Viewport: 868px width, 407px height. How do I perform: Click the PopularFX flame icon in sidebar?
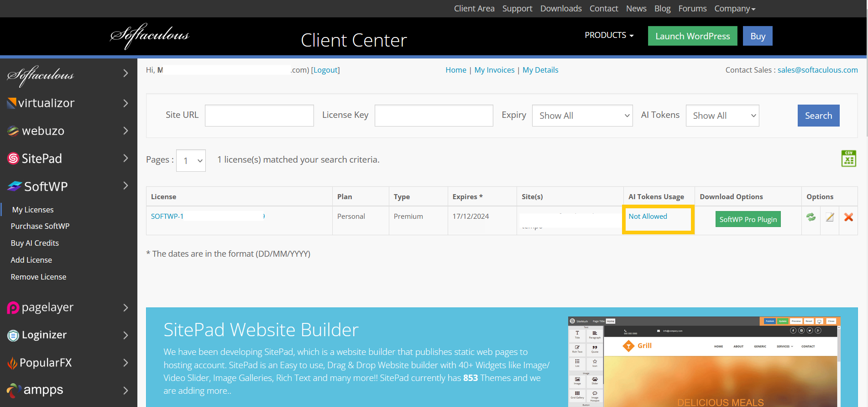click(12, 363)
